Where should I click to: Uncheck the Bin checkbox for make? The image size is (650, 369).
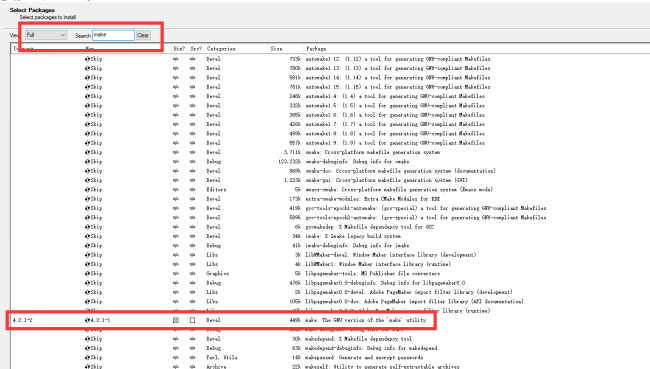tap(176, 320)
